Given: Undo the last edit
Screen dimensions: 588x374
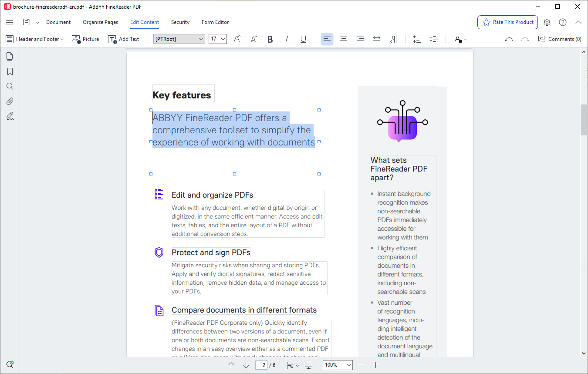Looking at the screenshot, I should (x=508, y=39).
